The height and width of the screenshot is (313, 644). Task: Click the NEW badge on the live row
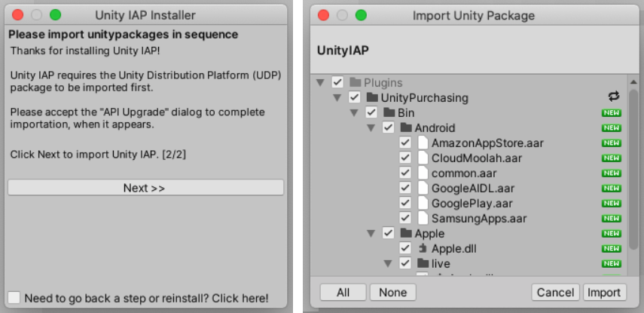(612, 263)
